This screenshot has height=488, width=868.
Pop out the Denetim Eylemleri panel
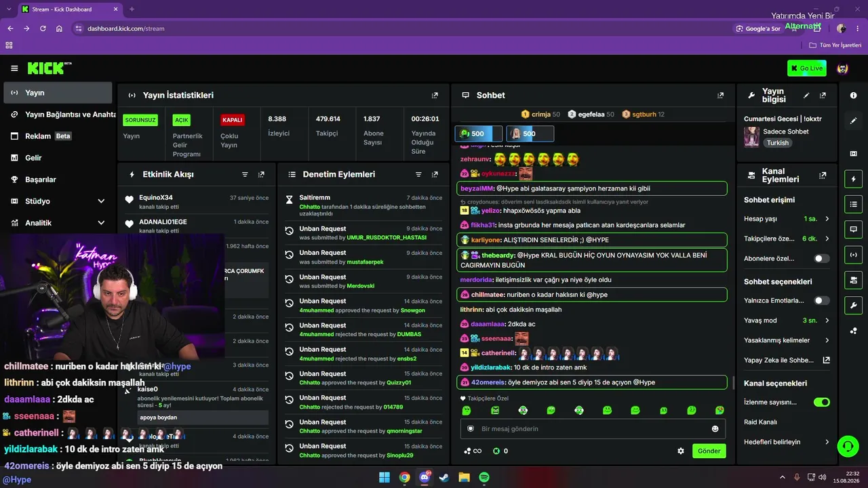pos(435,174)
